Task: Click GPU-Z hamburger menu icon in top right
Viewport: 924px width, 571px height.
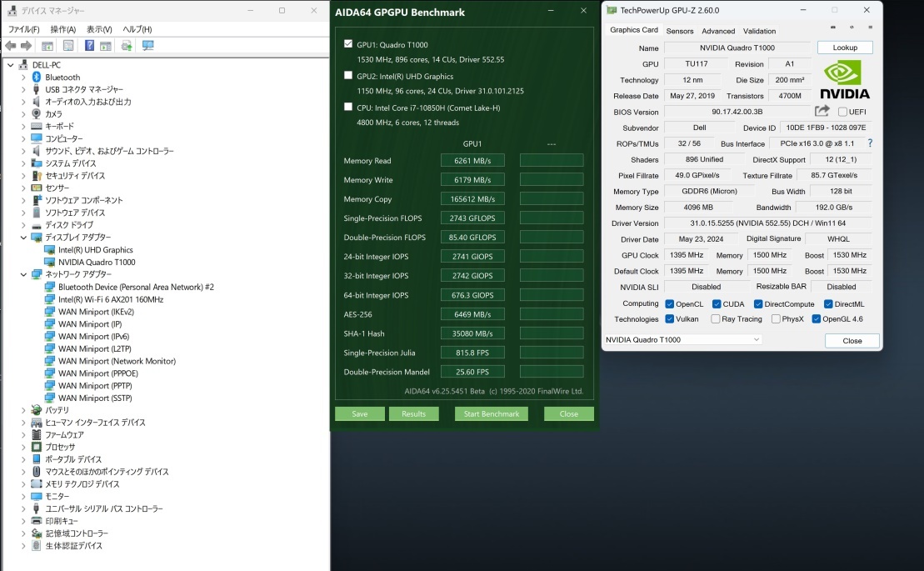Action: [x=871, y=28]
